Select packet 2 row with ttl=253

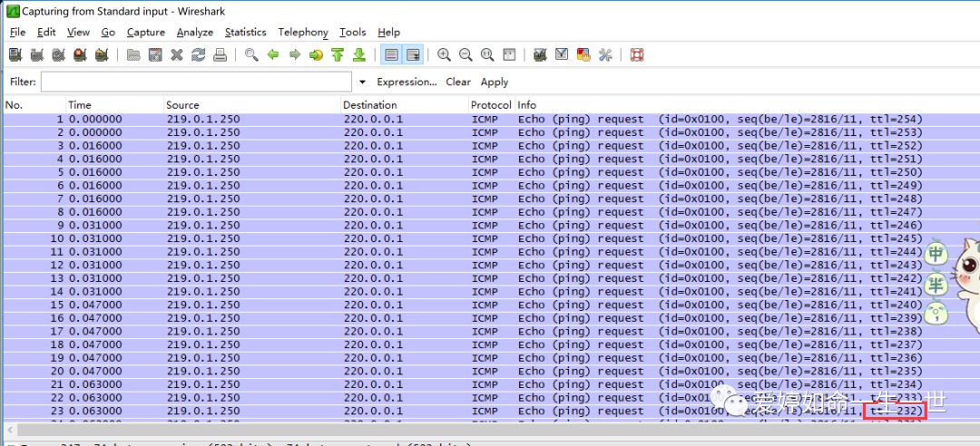[x=491, y=132]
